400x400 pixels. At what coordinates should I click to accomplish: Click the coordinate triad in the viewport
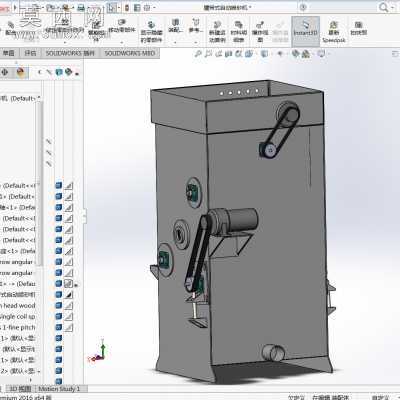[98, 350]
